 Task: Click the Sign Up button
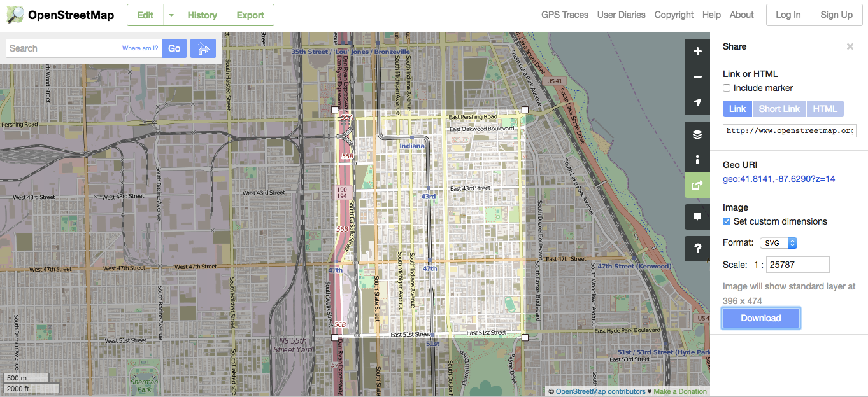point(837,15)
